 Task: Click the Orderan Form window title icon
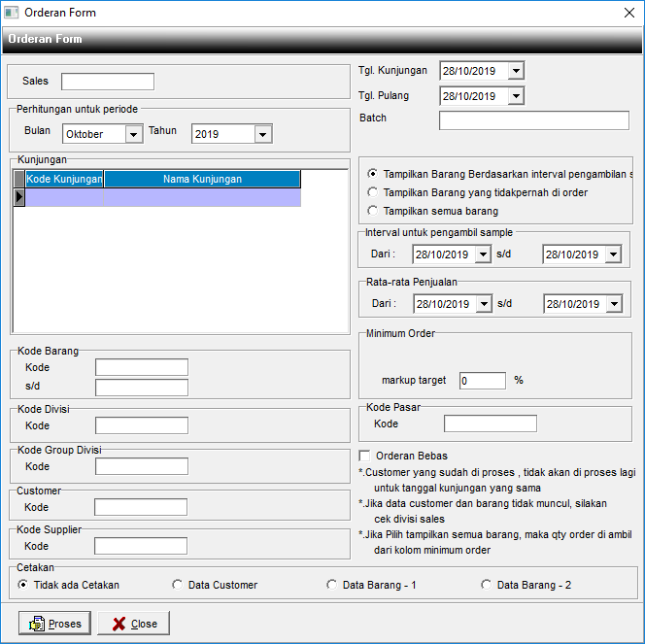12,13
